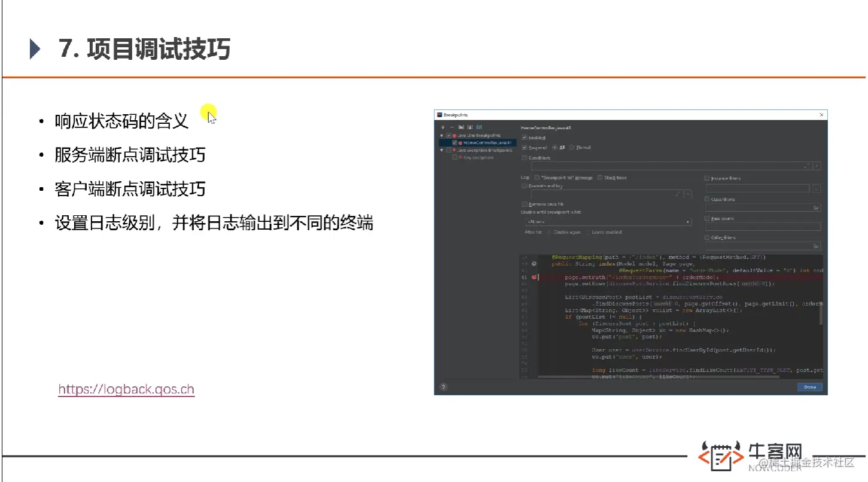Click the Breakpoints dialog title icon
This screenshot has width=868, height=482.
(x=440, y=115)
